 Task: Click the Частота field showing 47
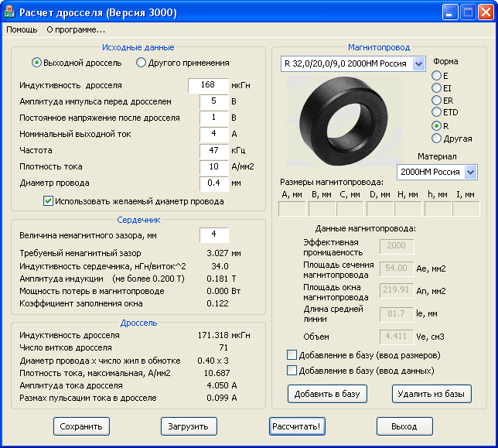point(214,150)
